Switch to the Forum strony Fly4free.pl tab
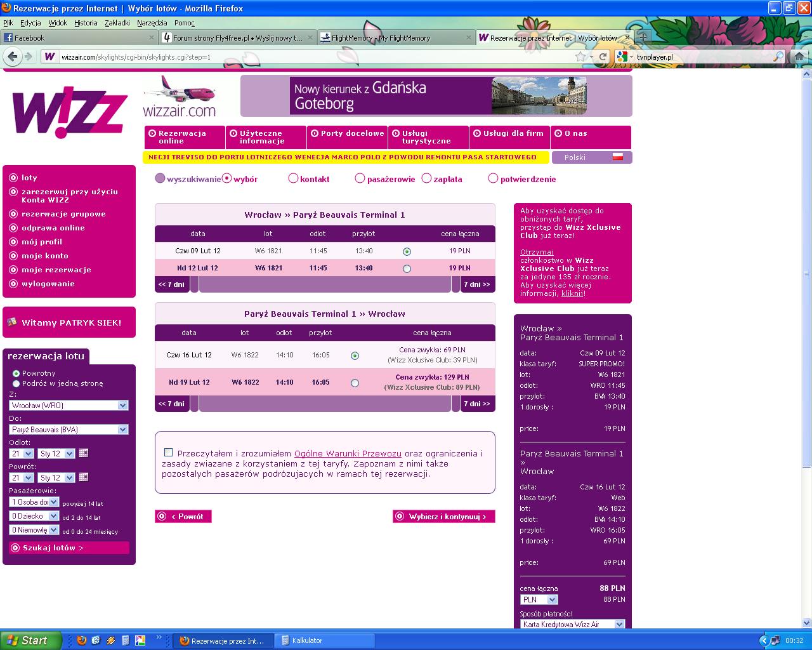This screenshot has height=650, width=812. 237,37
